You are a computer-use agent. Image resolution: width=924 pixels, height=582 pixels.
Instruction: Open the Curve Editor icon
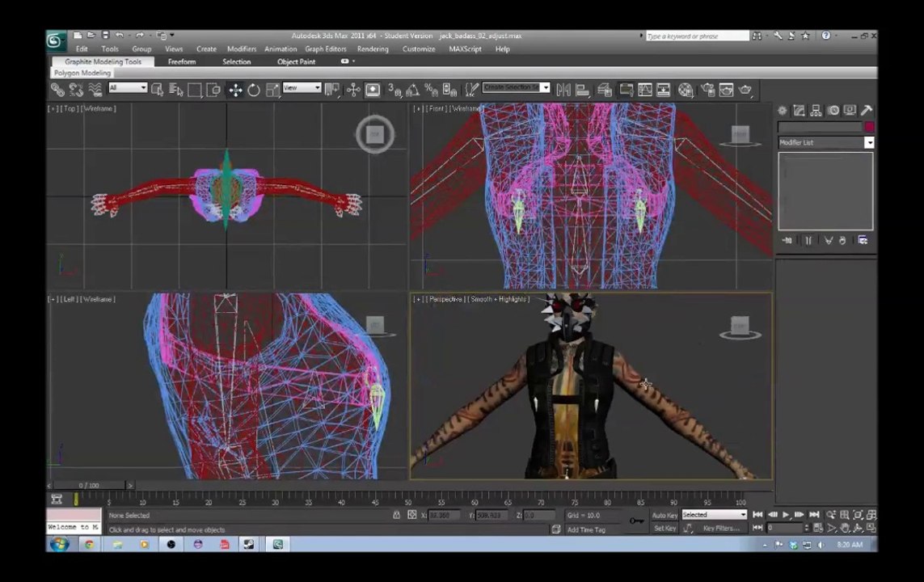[x=644, y=90]
